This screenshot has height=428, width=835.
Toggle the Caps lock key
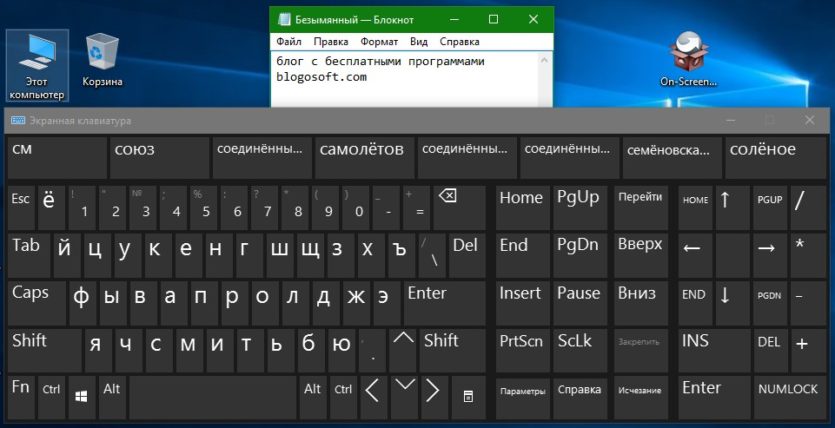click(x=37, y=302)
